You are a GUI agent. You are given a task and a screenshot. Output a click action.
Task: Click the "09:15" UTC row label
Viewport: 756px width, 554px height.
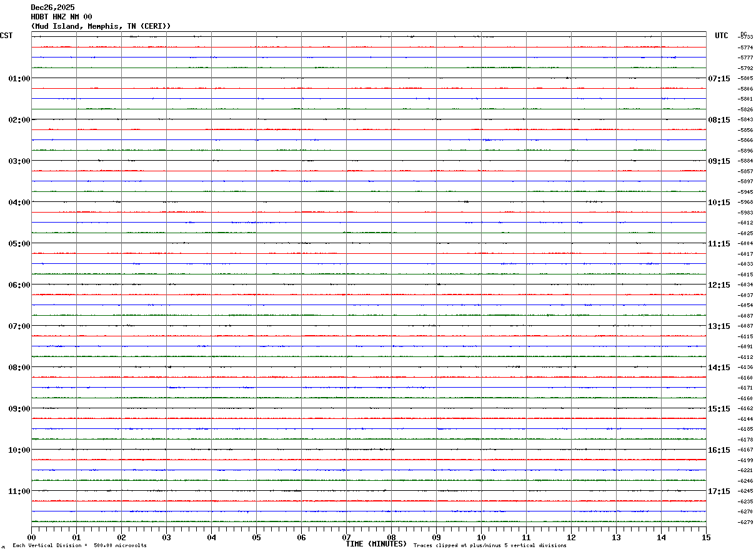[719, 161]
